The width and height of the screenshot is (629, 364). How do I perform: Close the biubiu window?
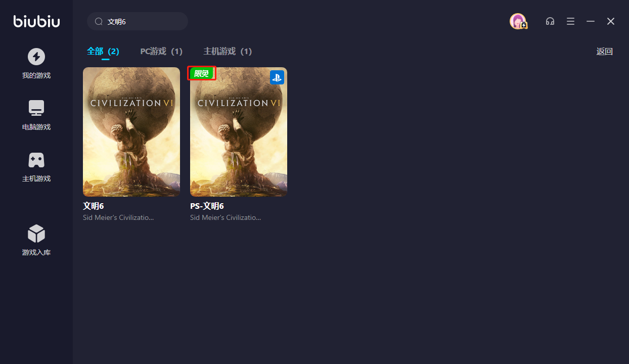[611, 21]
